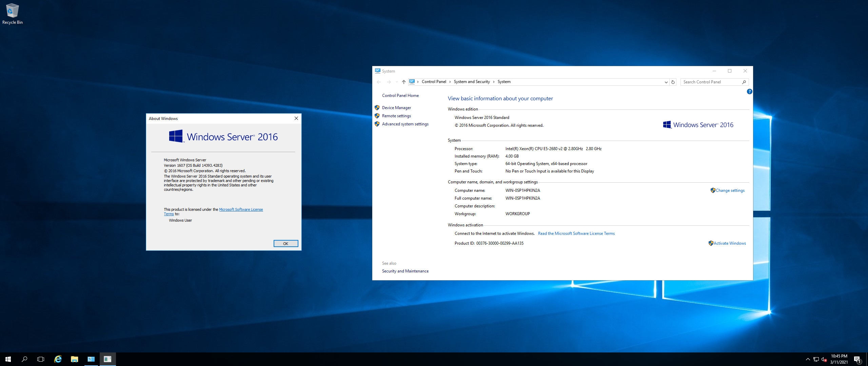Click computer name WIN-0SP1HPKIN2A value

point(522,190)
